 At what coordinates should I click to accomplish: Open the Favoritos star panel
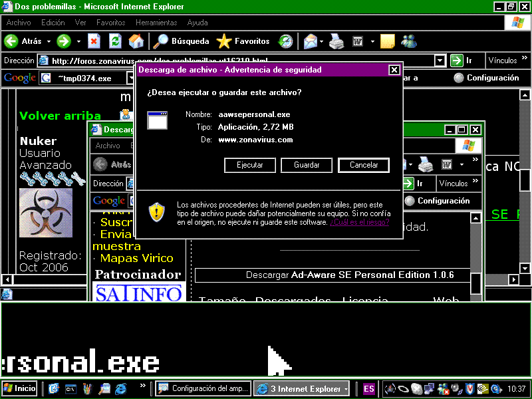tap(243, 41)
